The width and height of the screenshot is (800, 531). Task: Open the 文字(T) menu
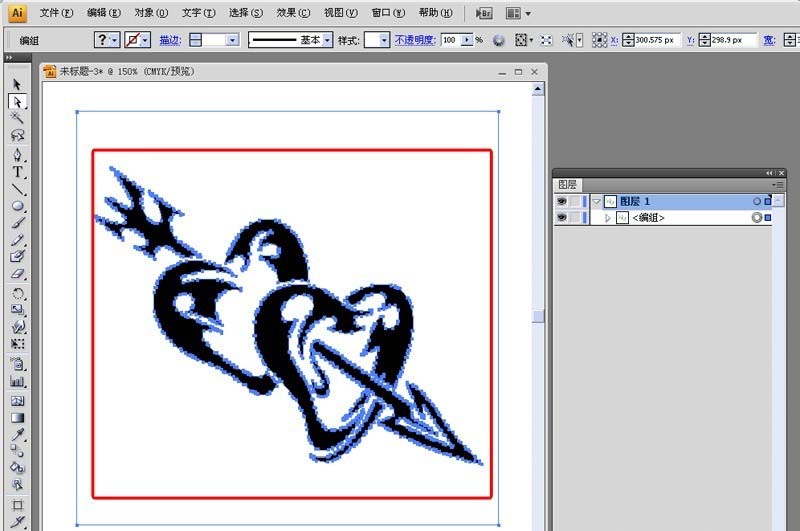(x=198, y=13)
